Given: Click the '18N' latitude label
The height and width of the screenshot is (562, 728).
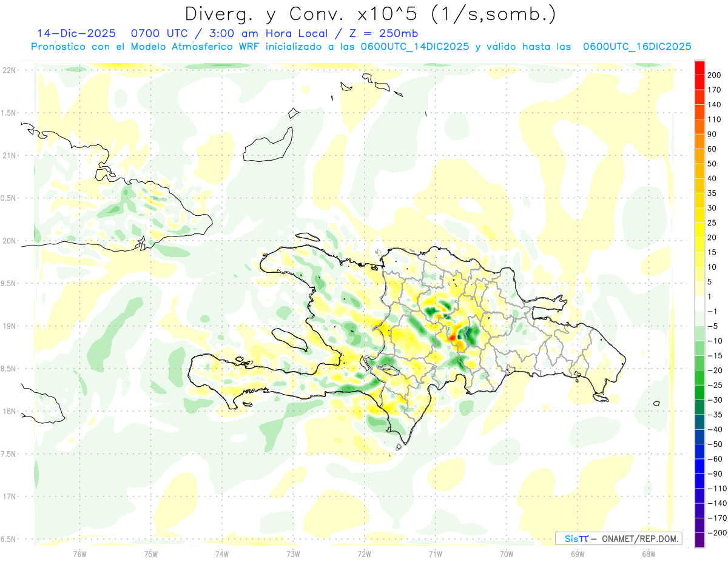Looking at the screenshot, I should coord(8,411).
